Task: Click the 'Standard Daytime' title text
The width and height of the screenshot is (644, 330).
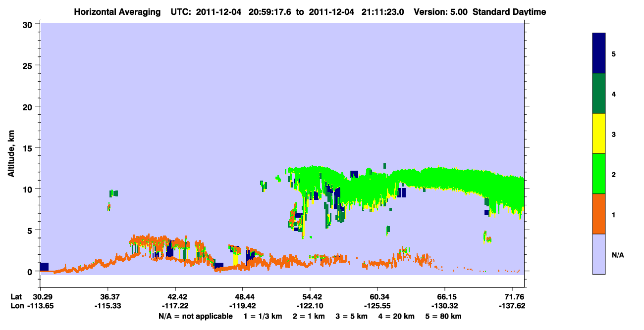Action: 509,12
